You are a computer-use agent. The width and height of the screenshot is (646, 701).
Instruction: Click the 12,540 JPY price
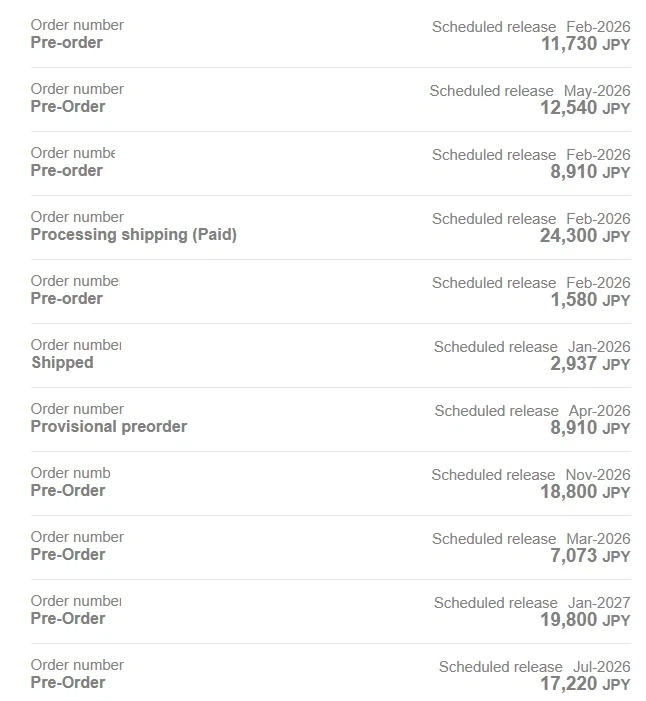pyautogui.click(x=585, y=108)
